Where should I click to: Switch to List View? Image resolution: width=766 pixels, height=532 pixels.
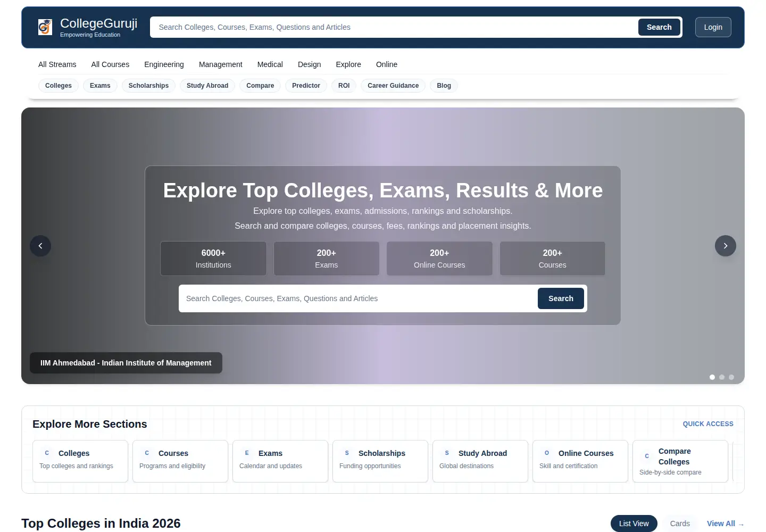coord(634,523)
